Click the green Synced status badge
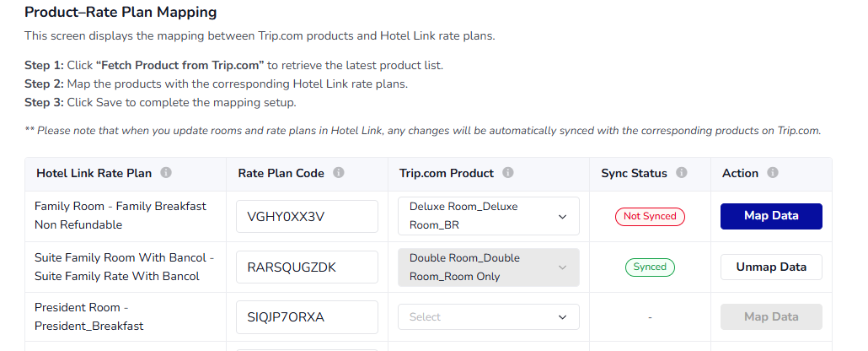 click(650, 267)
